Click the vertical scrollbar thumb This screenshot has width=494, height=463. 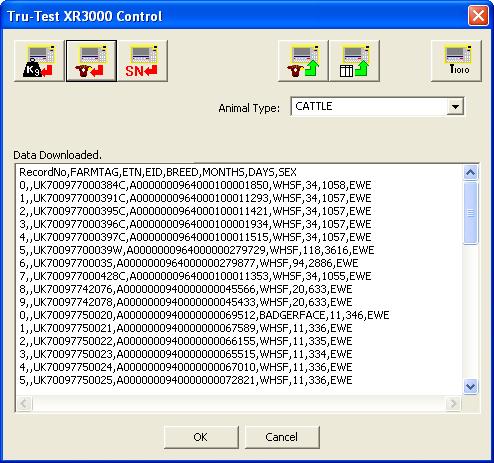tap(470, 213)
